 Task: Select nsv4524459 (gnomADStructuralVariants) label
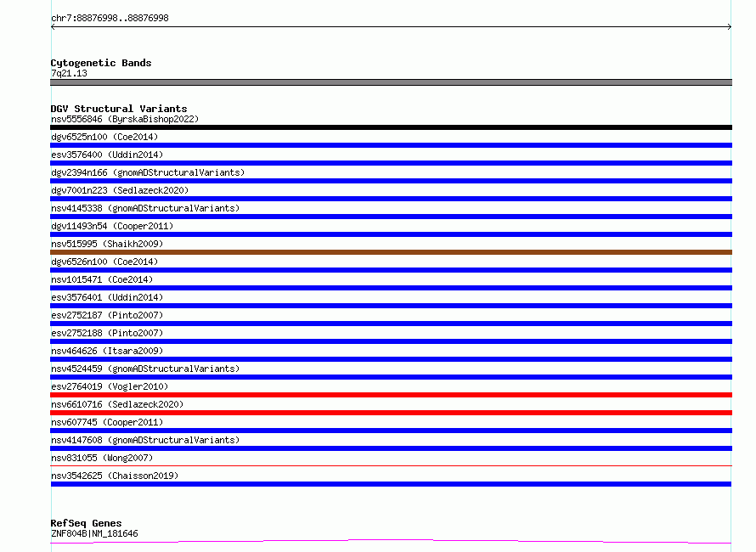point(145,369)
